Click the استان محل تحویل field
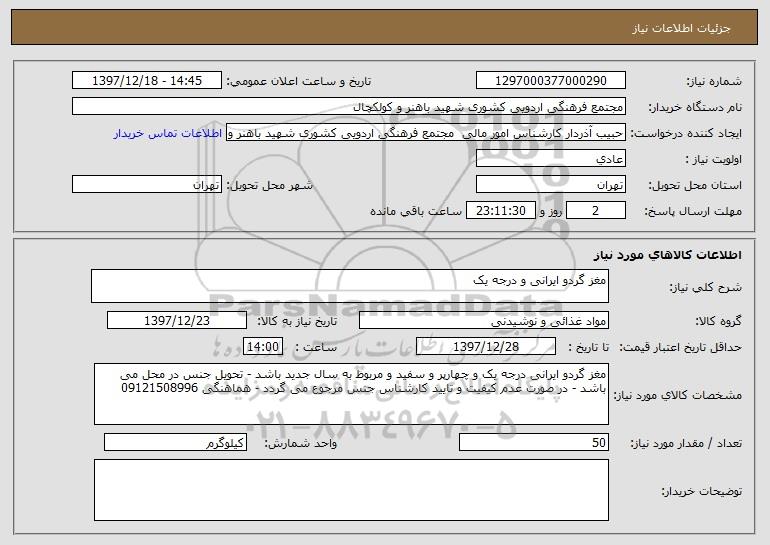This screenshot has width=770, height=545. [x=550, y=185]
